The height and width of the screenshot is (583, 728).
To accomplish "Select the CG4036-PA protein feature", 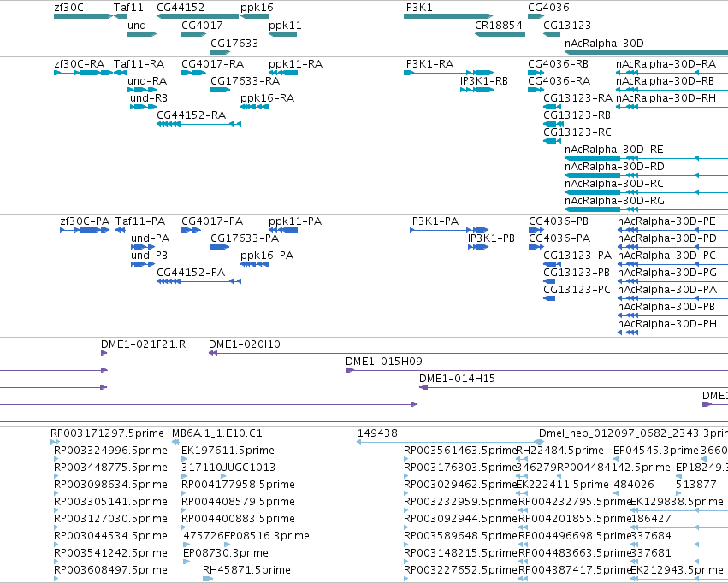I will click(x=536, y=247).
